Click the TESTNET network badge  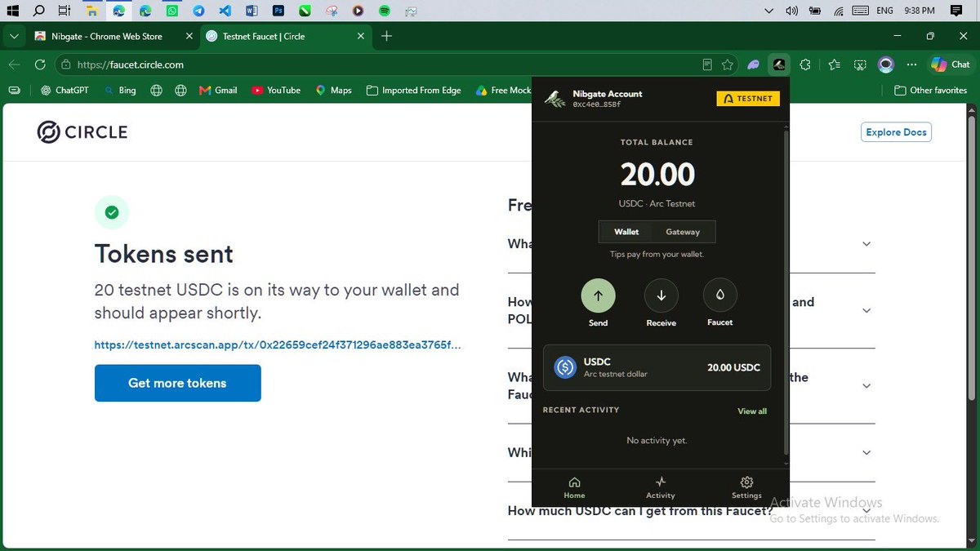point(748,99)
